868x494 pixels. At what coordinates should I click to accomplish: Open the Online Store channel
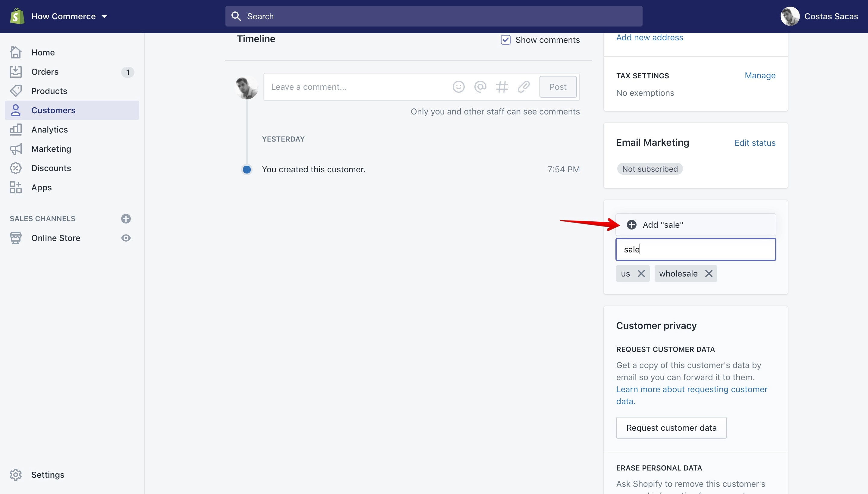(56, 238)
